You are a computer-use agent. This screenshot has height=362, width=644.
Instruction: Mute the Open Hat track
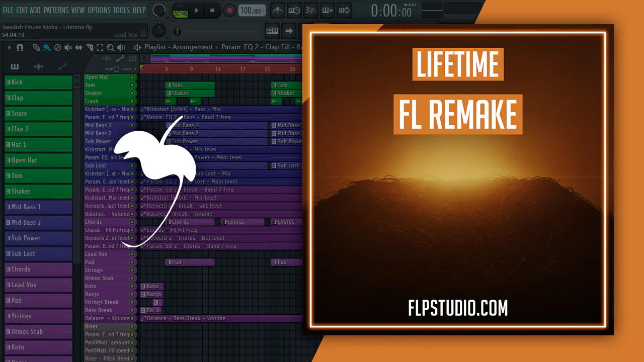pyautogui.click(x=132, y=77)
